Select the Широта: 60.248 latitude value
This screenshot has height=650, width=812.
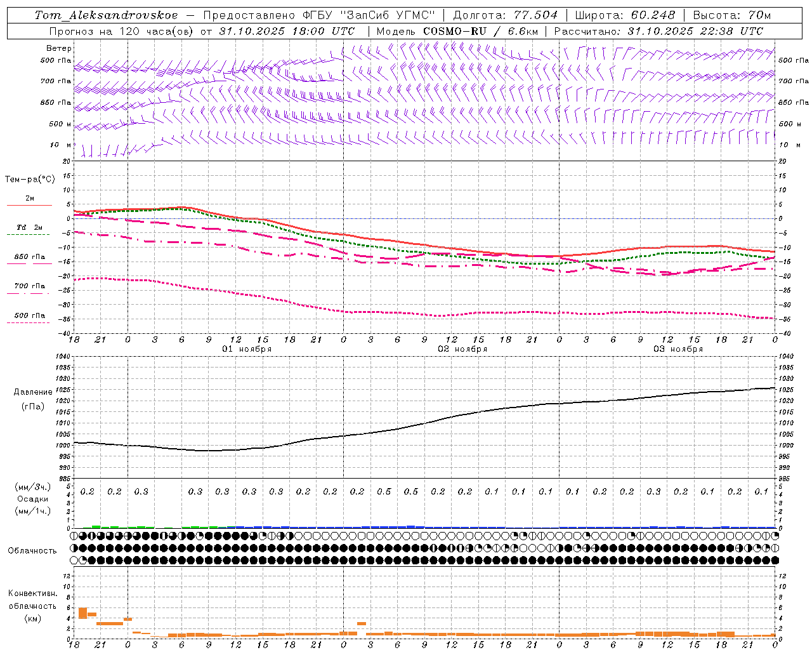pos(625,15)
